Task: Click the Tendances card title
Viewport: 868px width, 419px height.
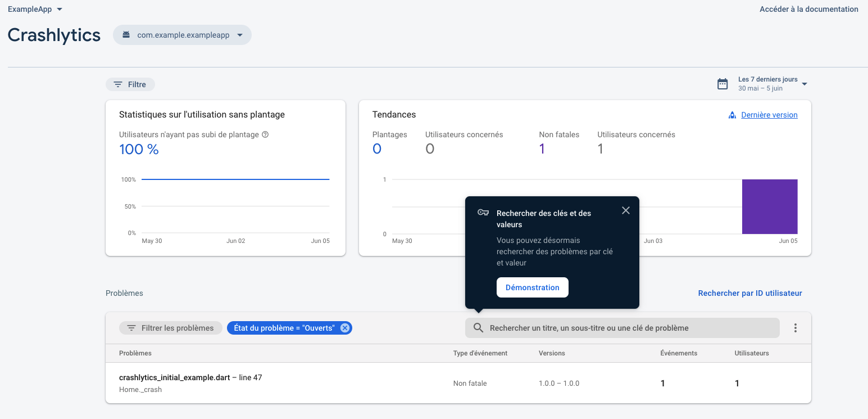Action: 394,115
